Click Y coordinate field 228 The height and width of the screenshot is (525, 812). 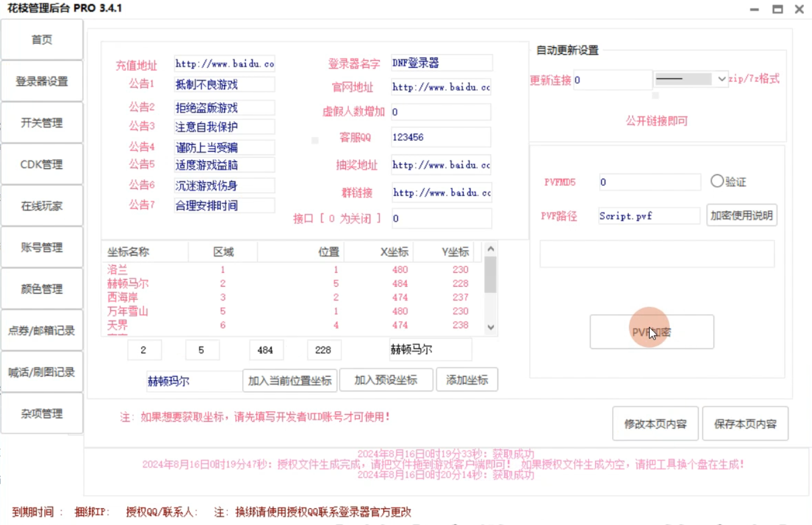coord(324,350)
